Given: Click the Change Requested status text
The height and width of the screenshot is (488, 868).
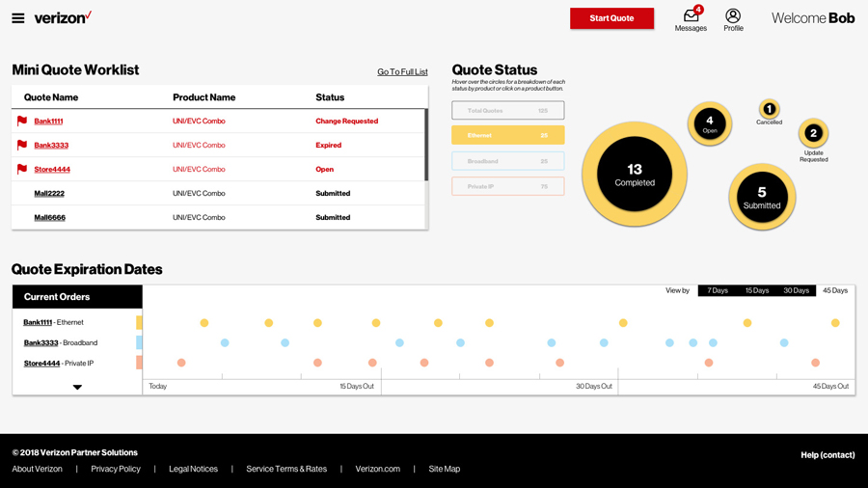Looking at the screenshot, I should pos(346,122).
